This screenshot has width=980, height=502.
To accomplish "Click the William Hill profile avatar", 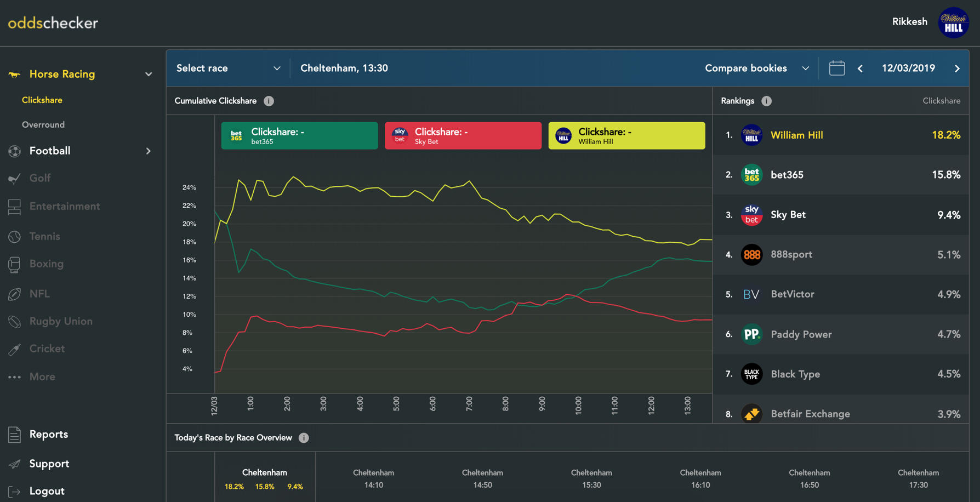I will [x=953, y=22].
